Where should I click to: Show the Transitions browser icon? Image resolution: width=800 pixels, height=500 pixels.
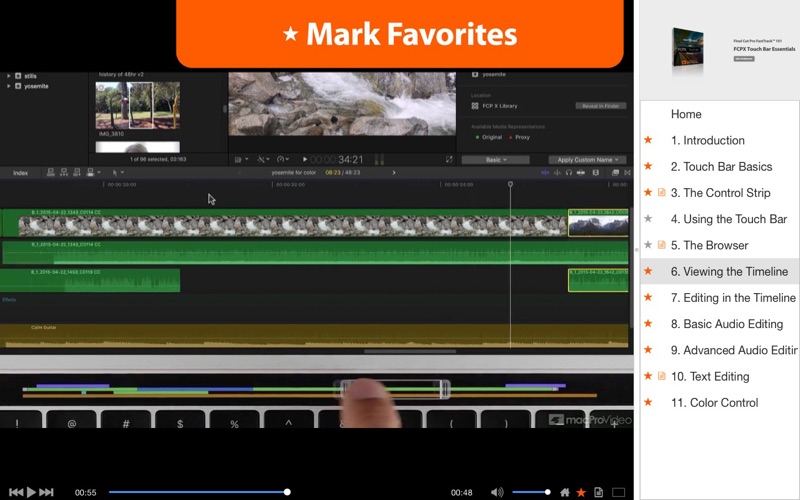[x=628, y=172]
